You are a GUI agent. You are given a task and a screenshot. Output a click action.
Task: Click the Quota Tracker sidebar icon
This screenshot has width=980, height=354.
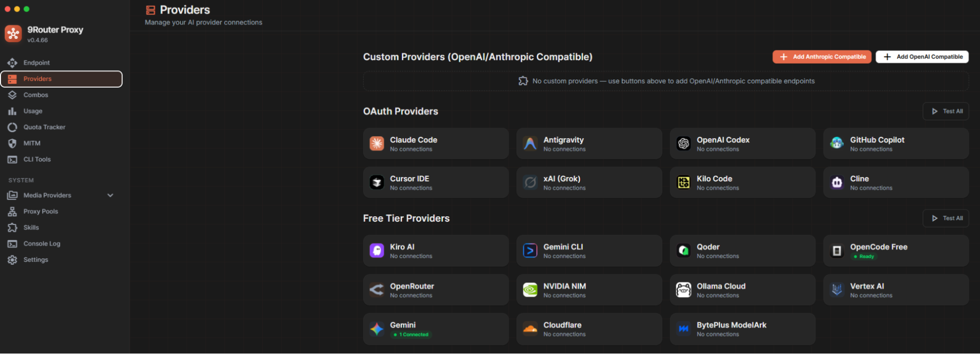12,127
